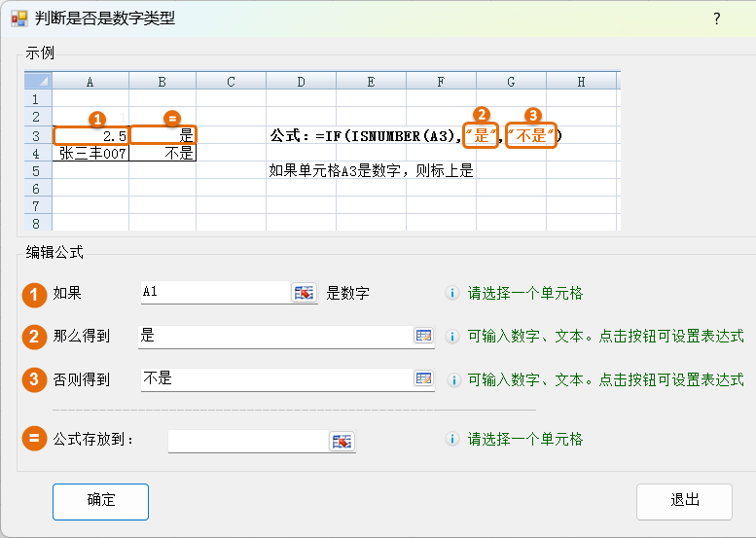This screenshot has height=538, width=756.
Task: Click the dialog title bar app icon
Action: pyautogui.click(x=18, y=18)
